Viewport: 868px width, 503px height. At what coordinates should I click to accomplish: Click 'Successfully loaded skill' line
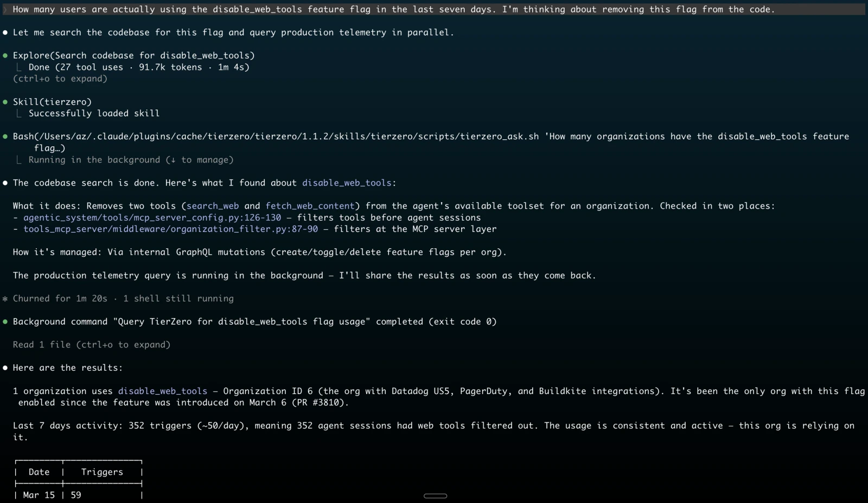[94, 113]
